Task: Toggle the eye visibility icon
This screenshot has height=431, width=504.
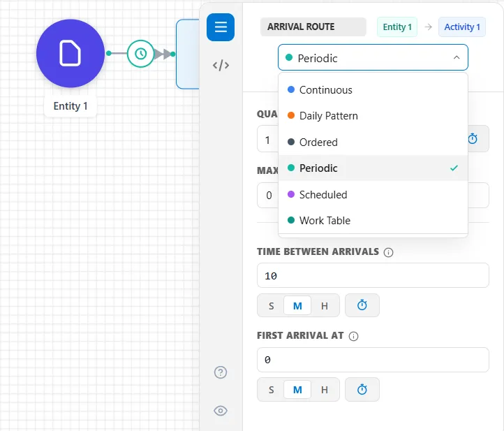Action: coord(221,411)
